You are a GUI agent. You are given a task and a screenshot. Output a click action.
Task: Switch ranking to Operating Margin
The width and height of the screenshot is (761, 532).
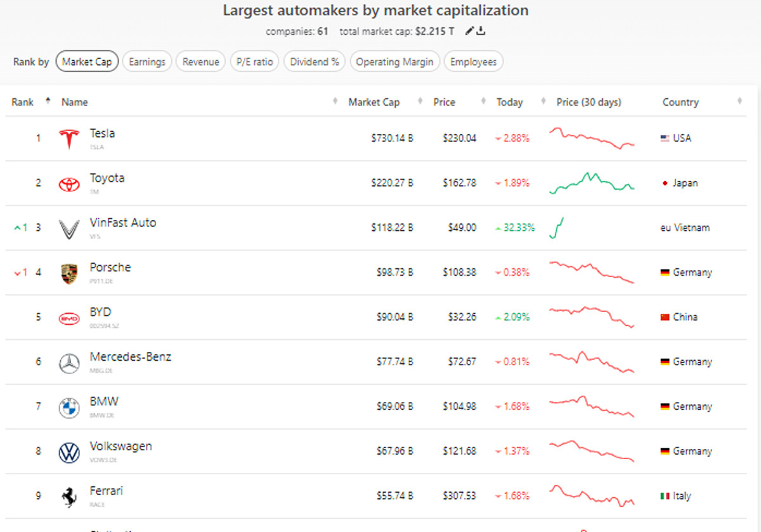click(394, 62)
